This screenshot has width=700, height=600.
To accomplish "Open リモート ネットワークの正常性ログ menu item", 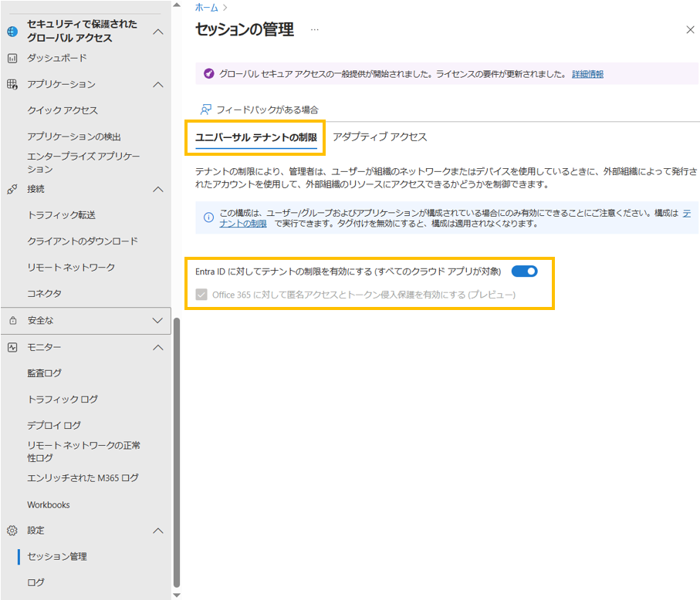I will (83, 451).
